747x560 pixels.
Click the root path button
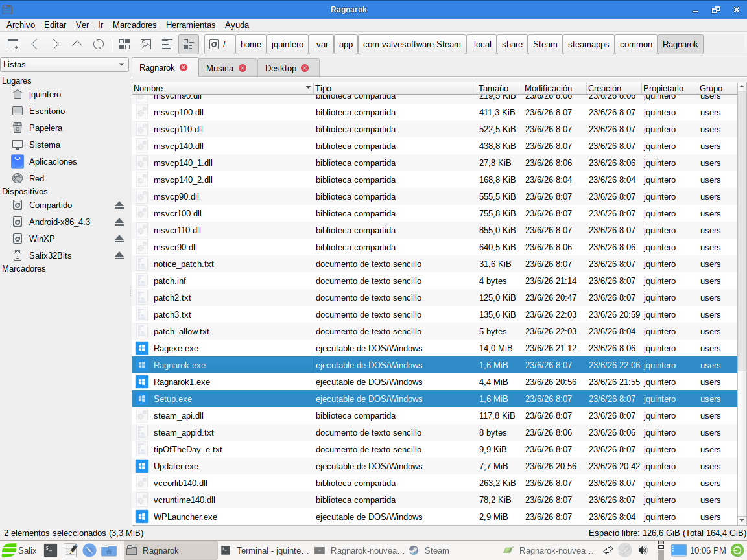tap(219, 44)
